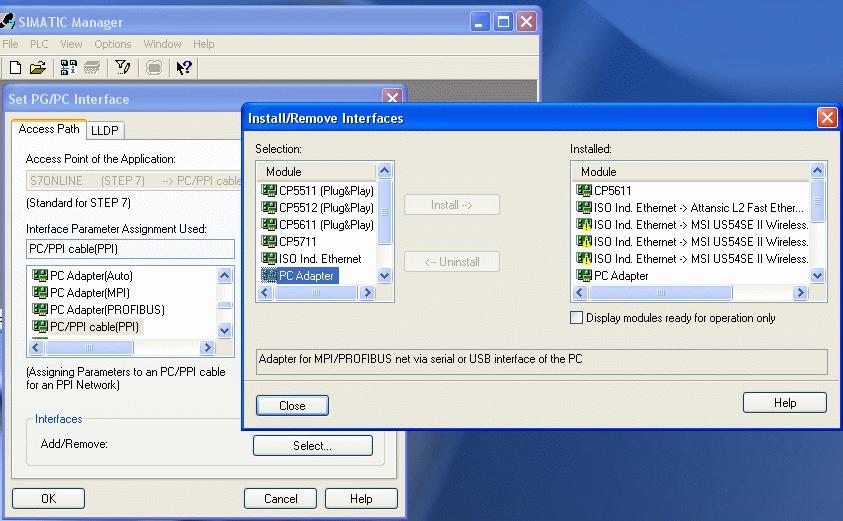Choose PC Adapter(Auto) interface
Image resolution: width=843 pixels, height=521 pixels.
click(x=82, y=276)
